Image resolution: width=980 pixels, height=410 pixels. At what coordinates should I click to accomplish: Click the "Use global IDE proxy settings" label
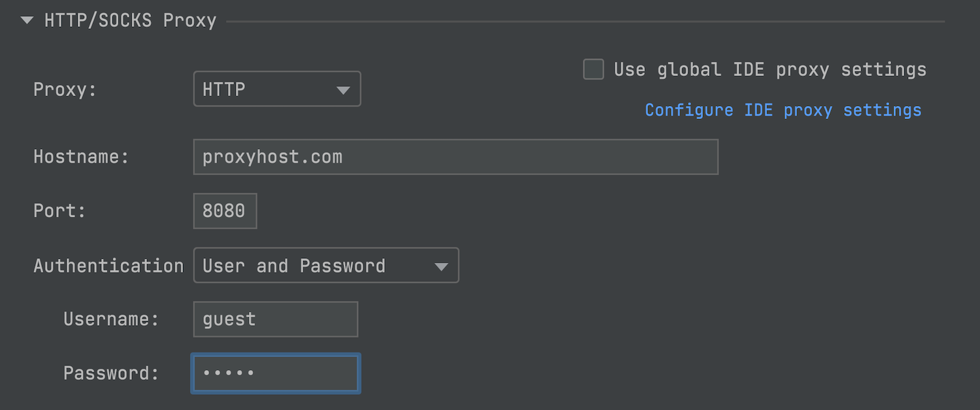pyautogui.click(x=770, y=70)
